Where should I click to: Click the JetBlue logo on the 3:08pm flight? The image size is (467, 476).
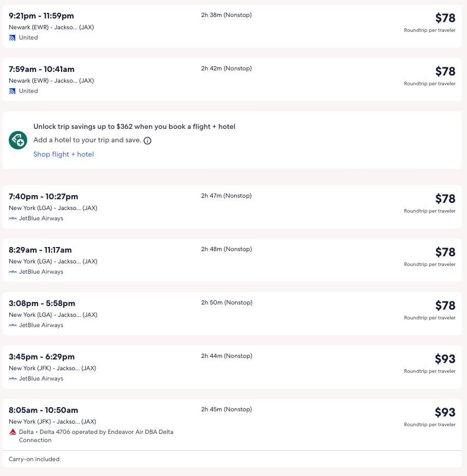point(13,325)
